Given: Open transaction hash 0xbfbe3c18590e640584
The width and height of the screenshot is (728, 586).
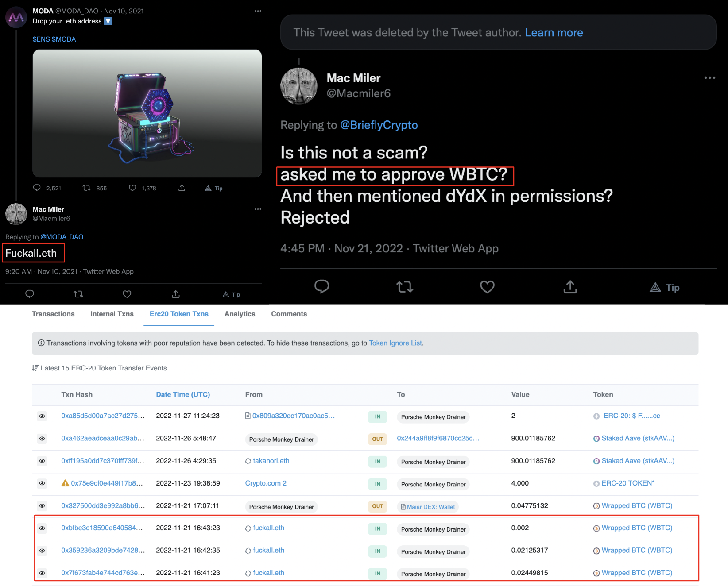Looking at the screenshot, I should [102, 528].
